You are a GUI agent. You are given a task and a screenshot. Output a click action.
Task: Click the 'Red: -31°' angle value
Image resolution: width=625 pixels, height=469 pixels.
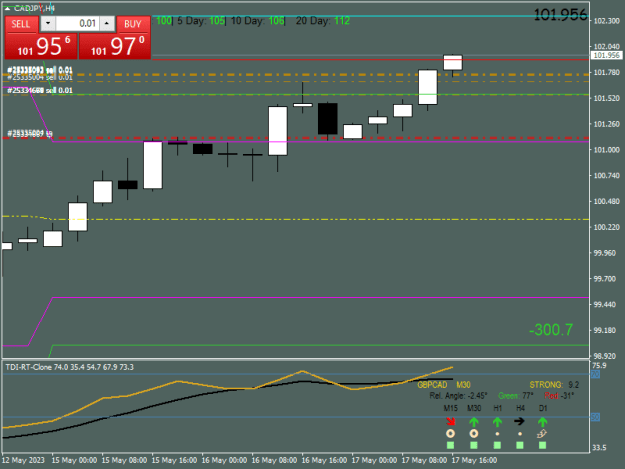(x=559, y=396)
